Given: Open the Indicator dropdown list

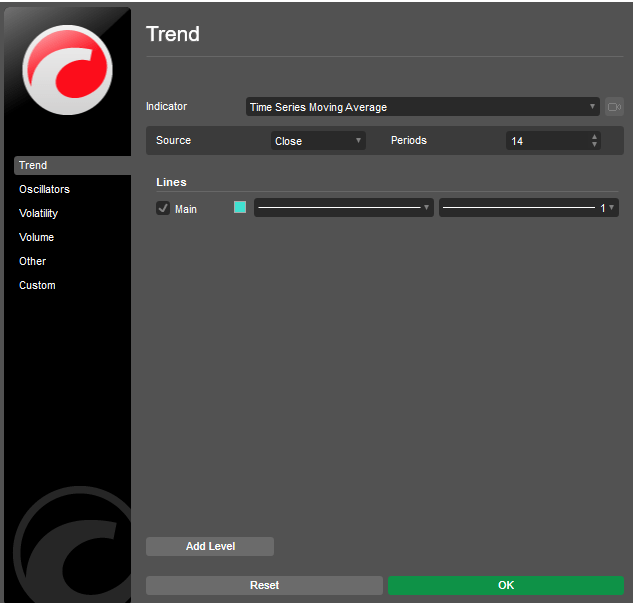Looking at the screenshot, I should pyautogui.click(x=423, y=107).
